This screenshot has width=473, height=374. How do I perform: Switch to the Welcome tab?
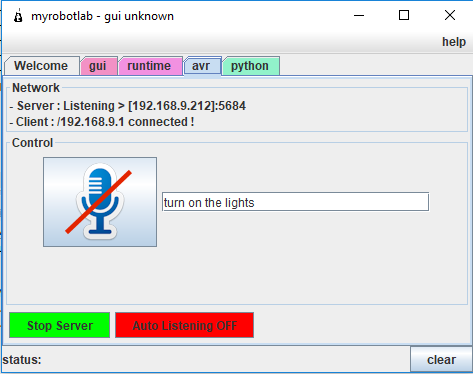[x=42, y=66]
